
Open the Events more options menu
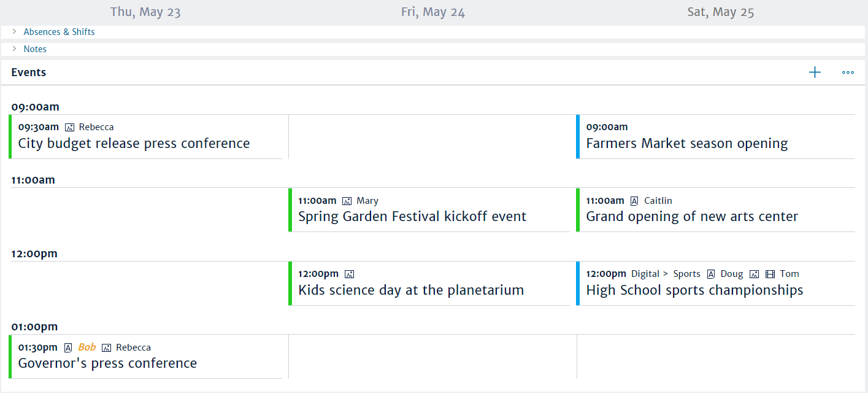(x=848, y=72)
